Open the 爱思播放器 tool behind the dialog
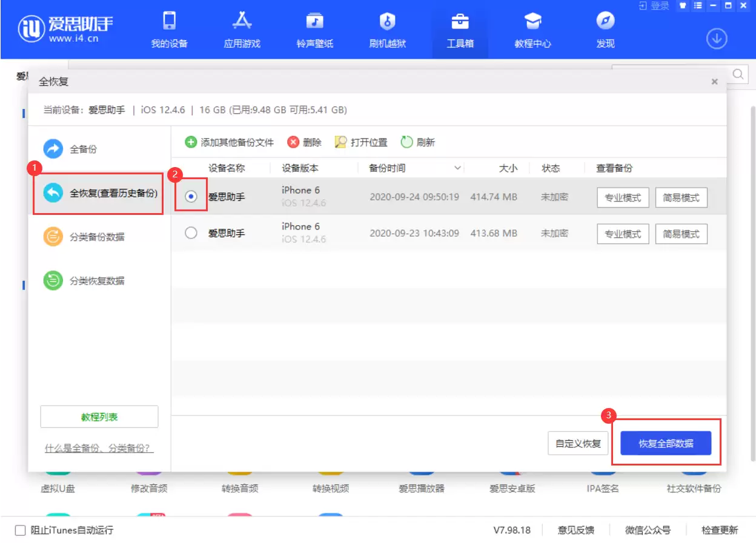The height and width of the screenshot is (543, 756). (x=422, y=488)
